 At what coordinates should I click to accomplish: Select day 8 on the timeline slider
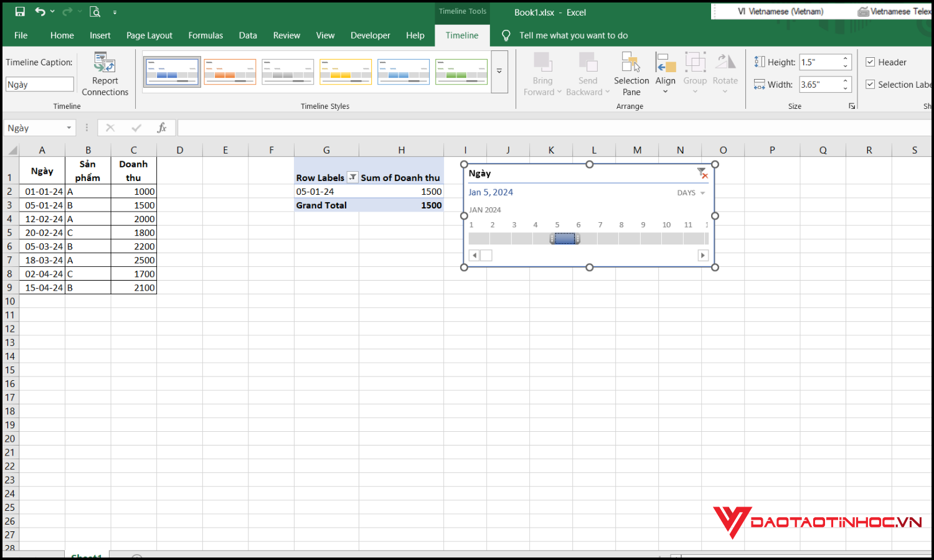coord(621,238)
